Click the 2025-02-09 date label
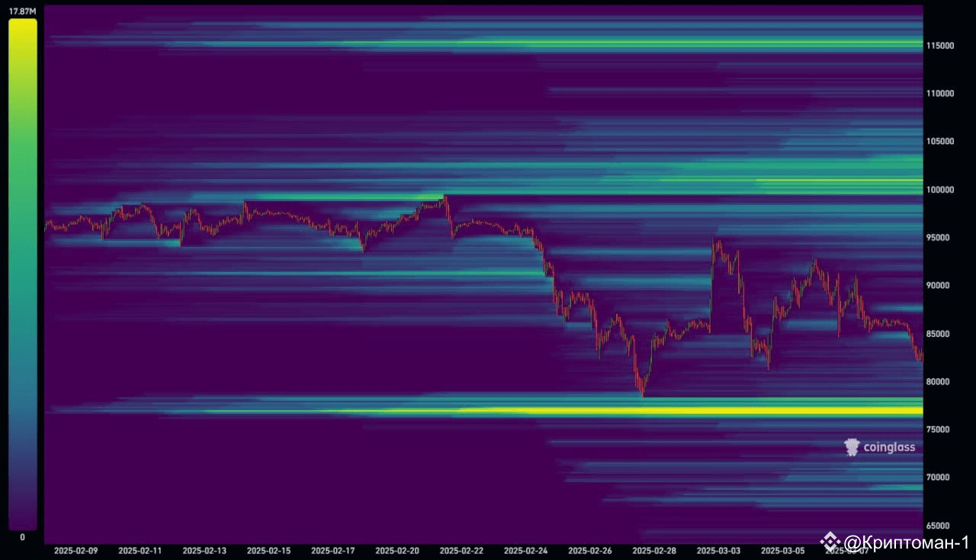Screen dimensions: 976x560 [75, 548]
